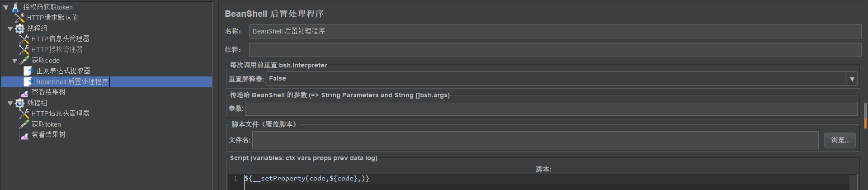Click icon of HTTP信息头管理器 above 获取token
Viewport: 868px width, 190px height.
(24, 114)
